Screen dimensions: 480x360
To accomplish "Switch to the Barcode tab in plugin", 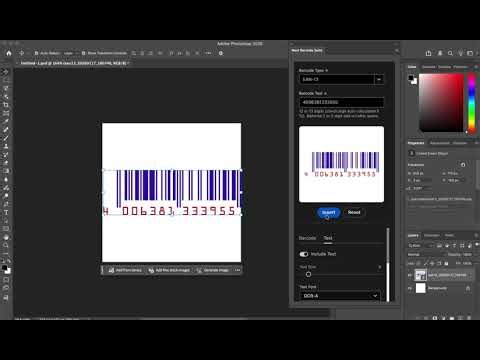I will pyautogui.click(x=307, y=238).
